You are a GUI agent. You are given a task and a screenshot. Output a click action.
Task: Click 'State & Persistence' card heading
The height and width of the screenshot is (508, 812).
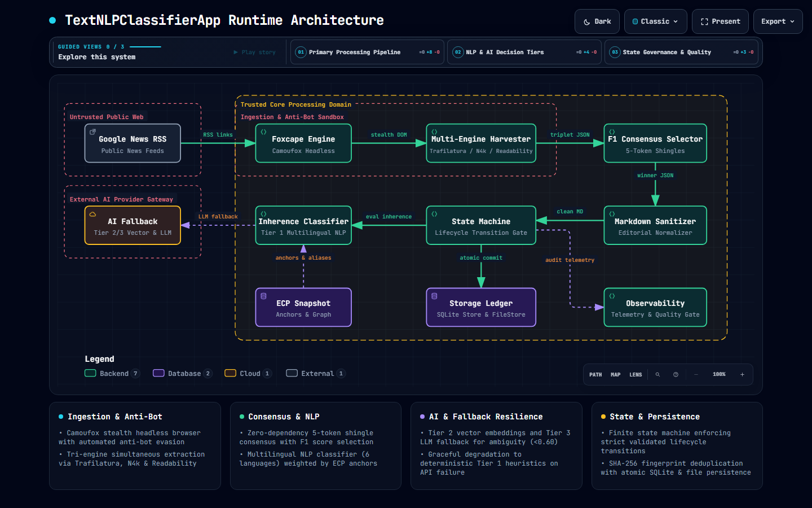coord(654,417)
